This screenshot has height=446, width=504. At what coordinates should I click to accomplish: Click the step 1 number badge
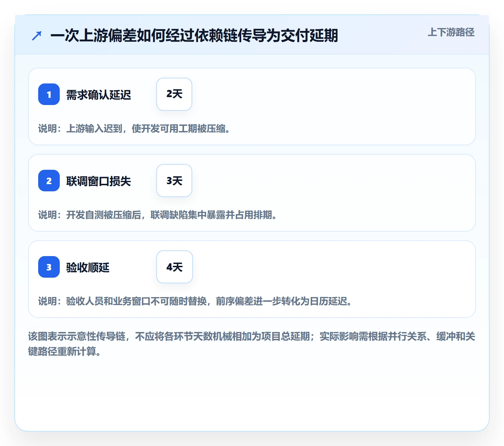point(49,94)
